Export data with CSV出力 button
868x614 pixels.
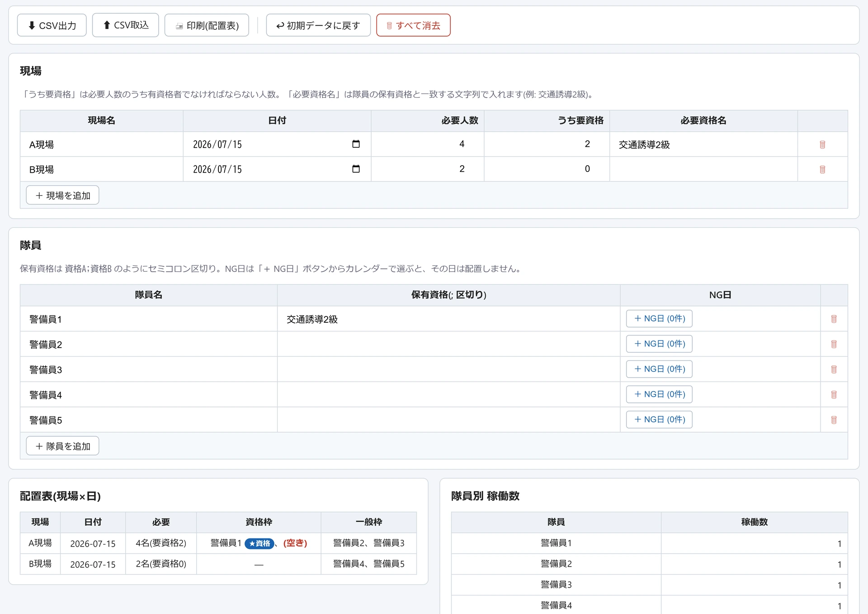pyautogui.click(x=52, y=25)
